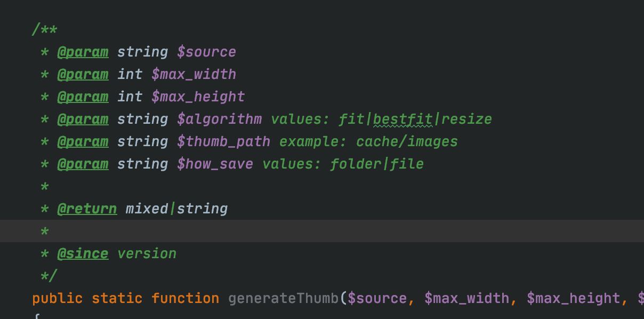Click $source in function parameters
This screenshot has width=644, height=319.
(x=377, y=299)
